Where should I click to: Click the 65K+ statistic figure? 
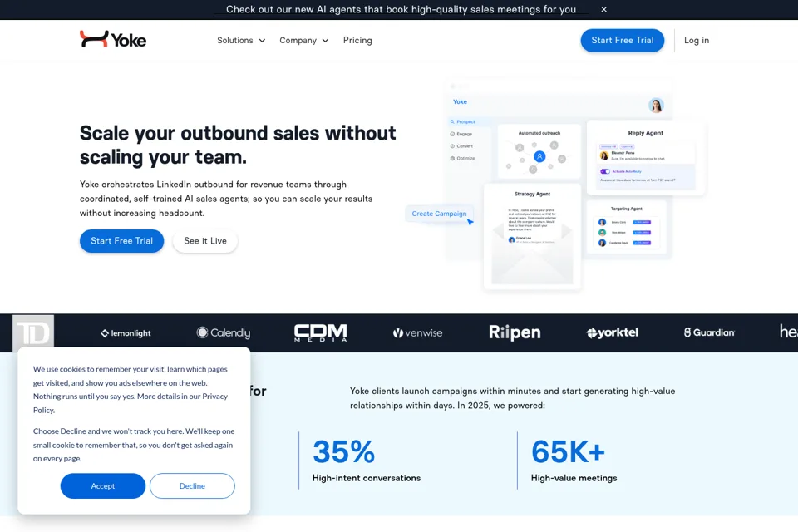click(x=569, y=451)
